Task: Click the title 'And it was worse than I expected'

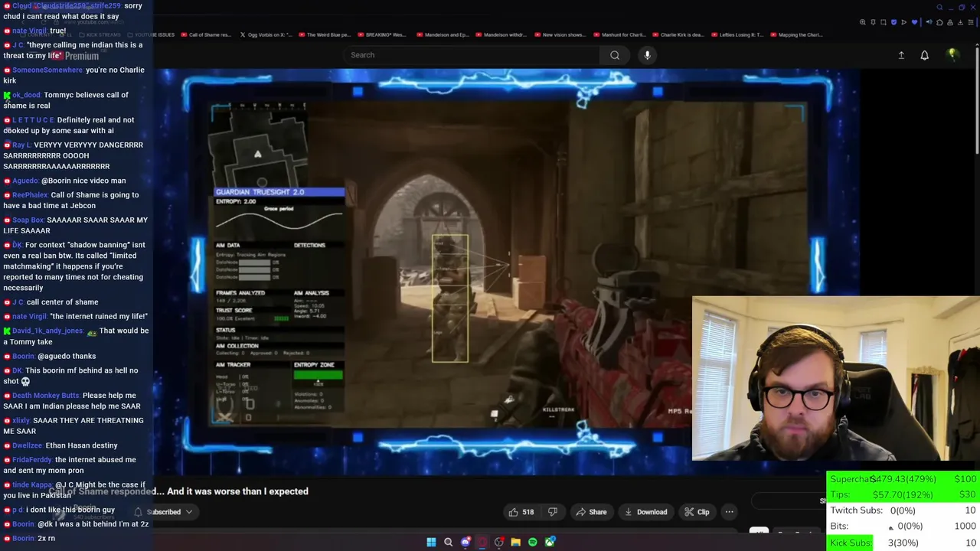Action: click(237, 491)
